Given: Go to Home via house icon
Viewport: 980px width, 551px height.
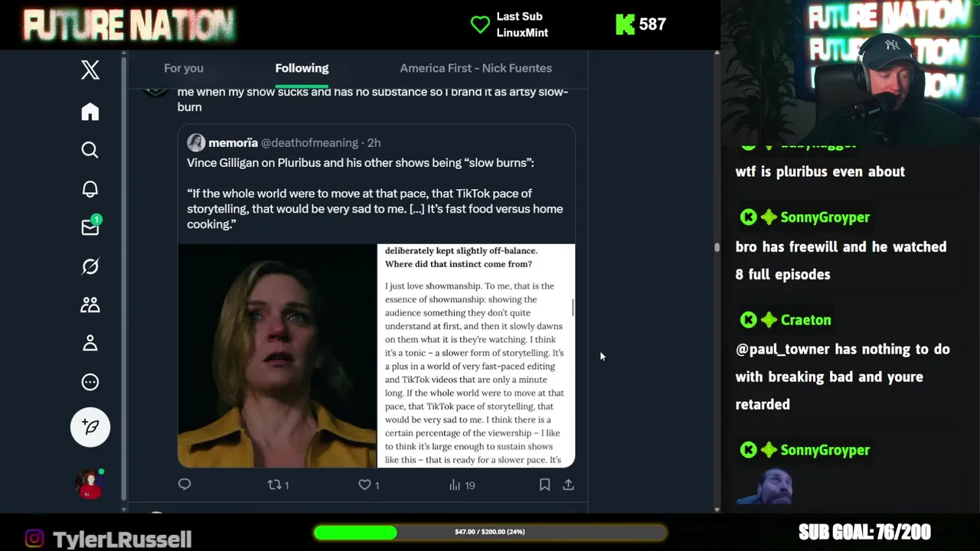Looking at the screenshot, I should coord(90,112).
